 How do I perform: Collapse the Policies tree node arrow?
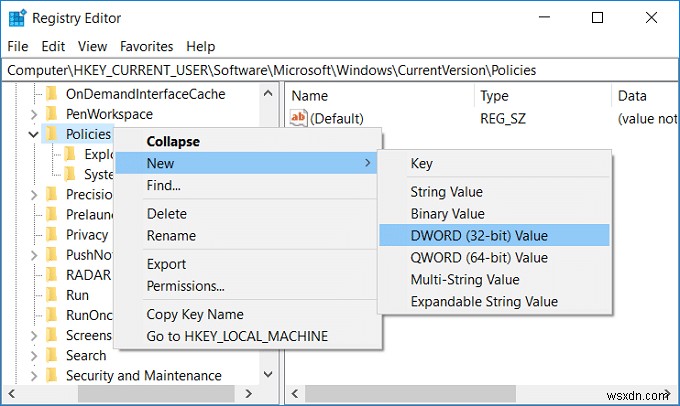point(34,134)
